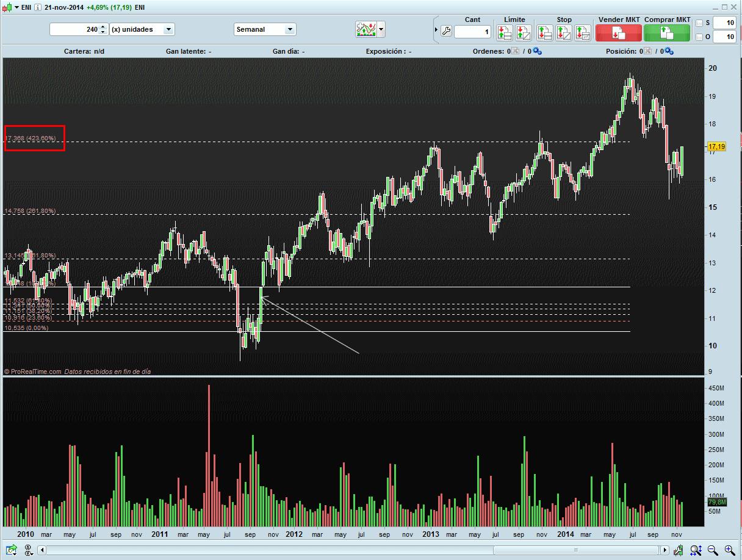Image resolution: width=742 pixels, height=560 pixels.
Task: Click the scale icon on the bottom bar
Action: [x=29, y=550]
